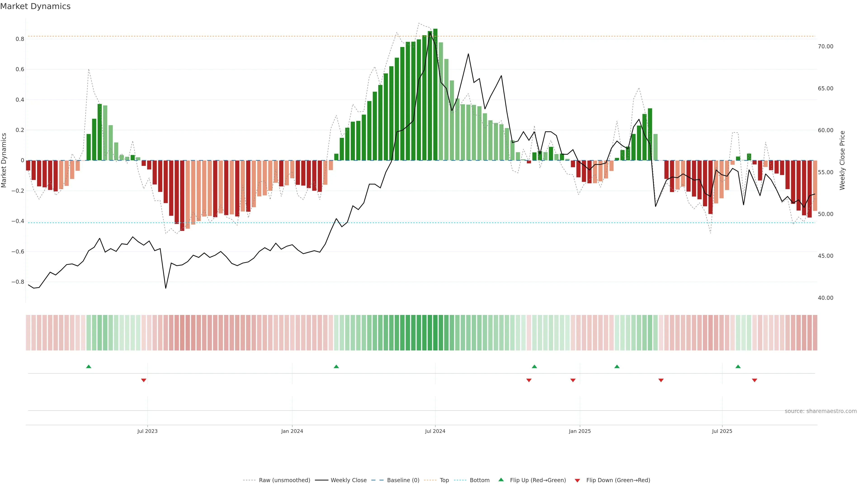868x488 pixels.
Task: Click the darkest green heatmap cell near Jul 2024
Action: 435,333
